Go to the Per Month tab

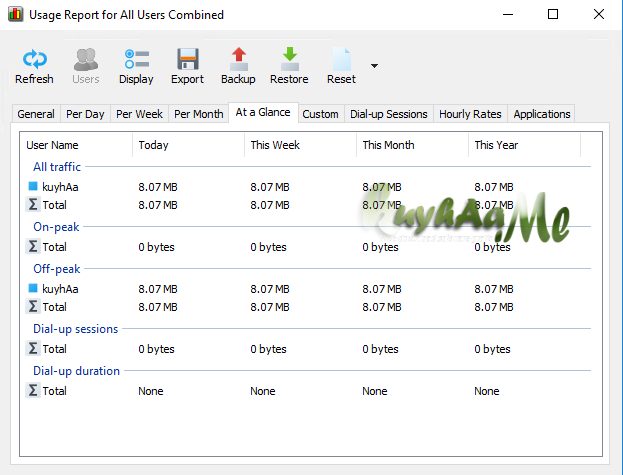(198, 114)
